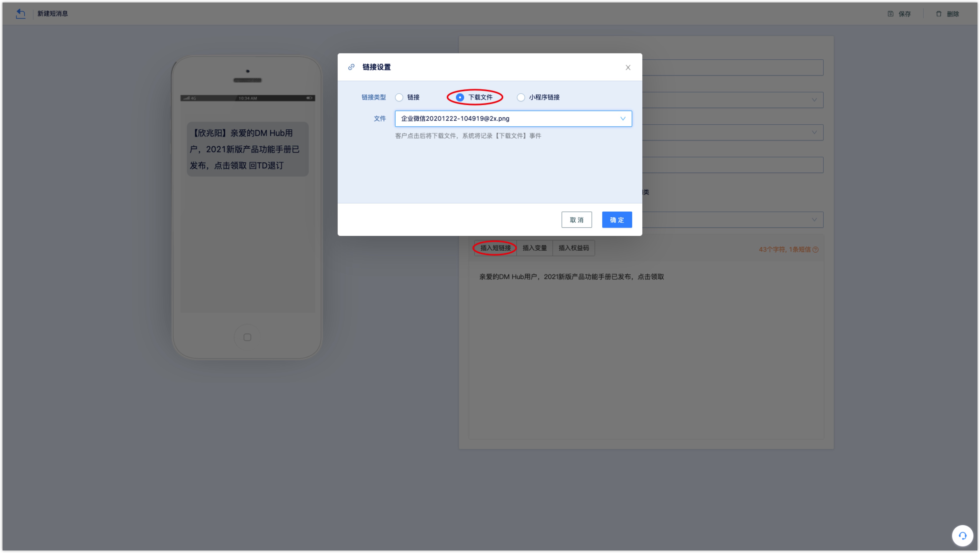Close the link settings dialog
This screenshot has height=553, width=980.
pos(628,67)
